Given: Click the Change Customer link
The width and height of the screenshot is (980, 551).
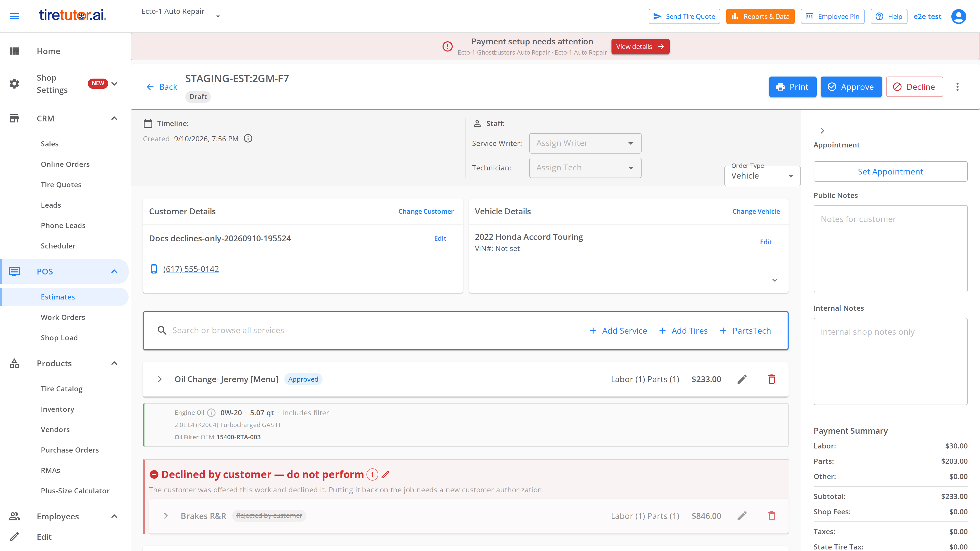Looking at the screenshot, I should (426, 211).
